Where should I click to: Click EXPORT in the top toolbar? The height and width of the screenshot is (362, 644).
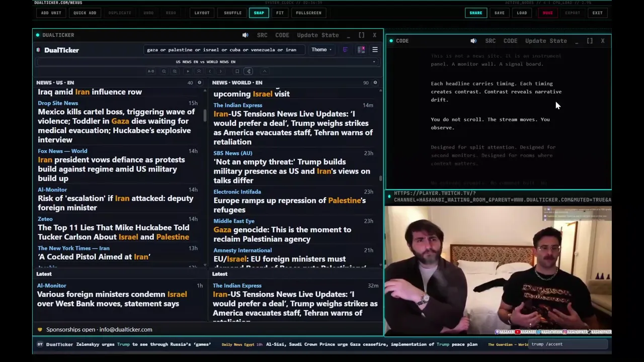[573, 13]
